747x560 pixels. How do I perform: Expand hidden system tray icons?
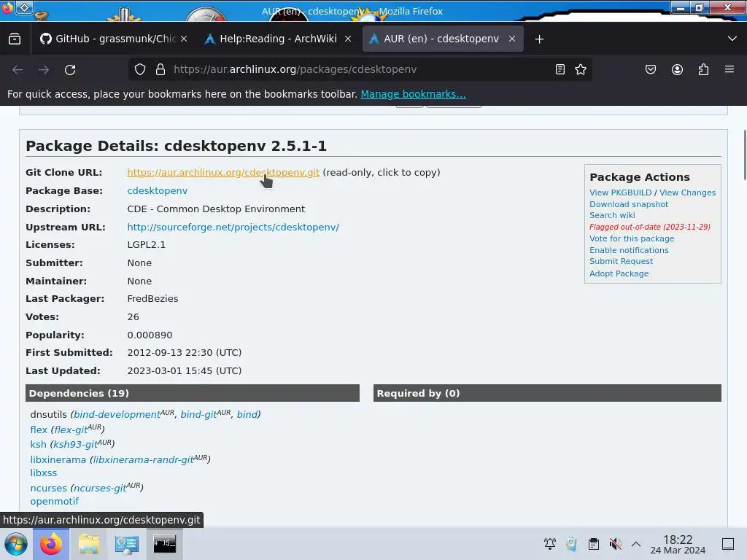(636, 544)
